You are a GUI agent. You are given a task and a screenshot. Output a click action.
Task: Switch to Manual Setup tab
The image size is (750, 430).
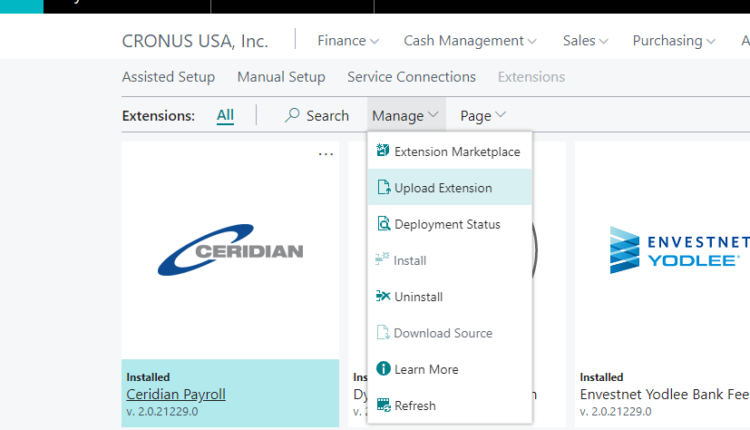point(281,77)
